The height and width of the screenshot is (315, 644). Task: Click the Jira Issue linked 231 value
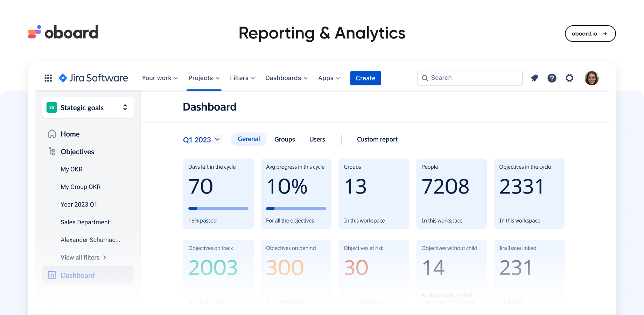516,268
